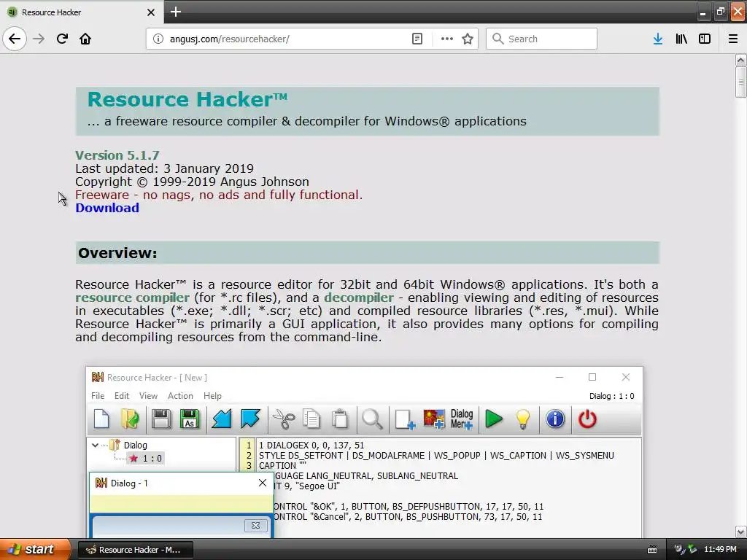The height and width of the screenshot is (560, 747).
Task: Open the downloads panel
Action: [x=658, y=39]
